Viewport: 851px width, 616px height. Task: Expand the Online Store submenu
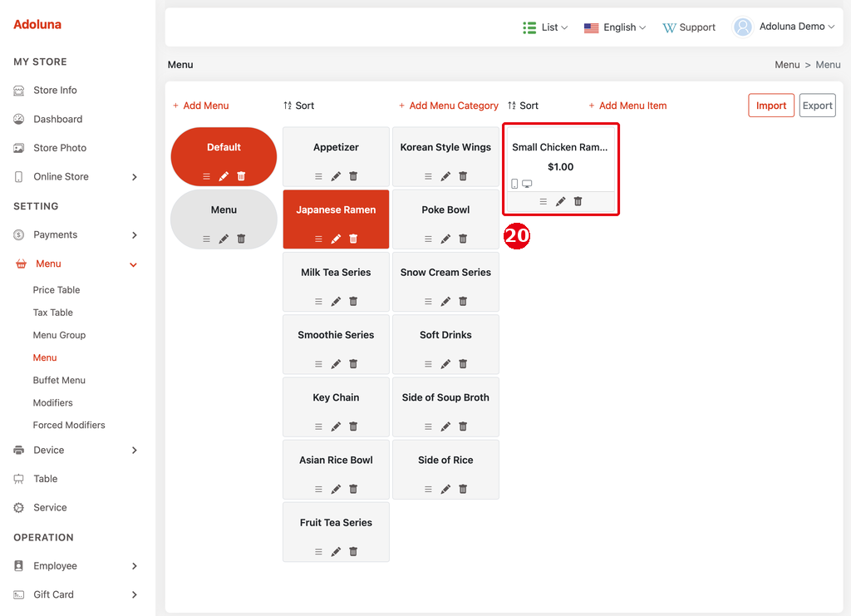(134, 177)
